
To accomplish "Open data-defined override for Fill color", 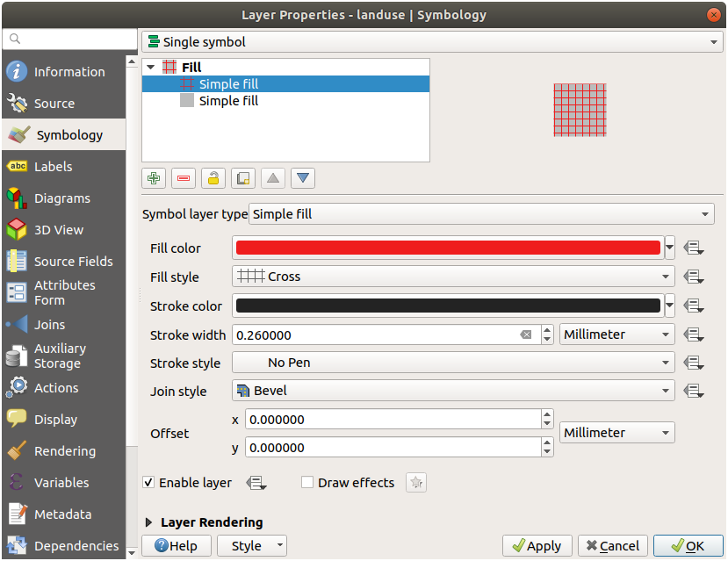I will (x=695, y=248).
